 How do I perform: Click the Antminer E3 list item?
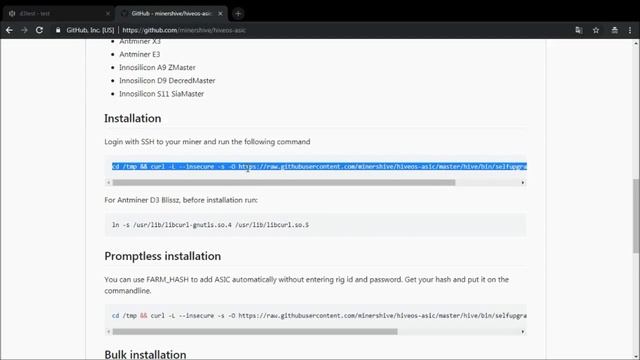click(140, 54)
